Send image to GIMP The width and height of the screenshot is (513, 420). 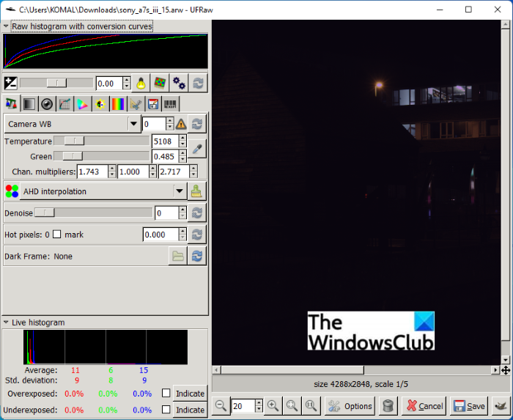coord(501,406)
